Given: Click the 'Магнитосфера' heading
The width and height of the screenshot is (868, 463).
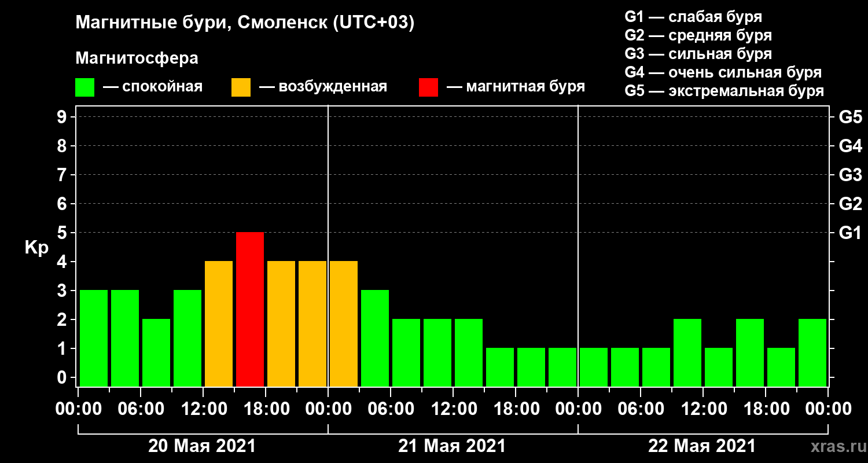Looking at the screenshot, I should point(137,58).
